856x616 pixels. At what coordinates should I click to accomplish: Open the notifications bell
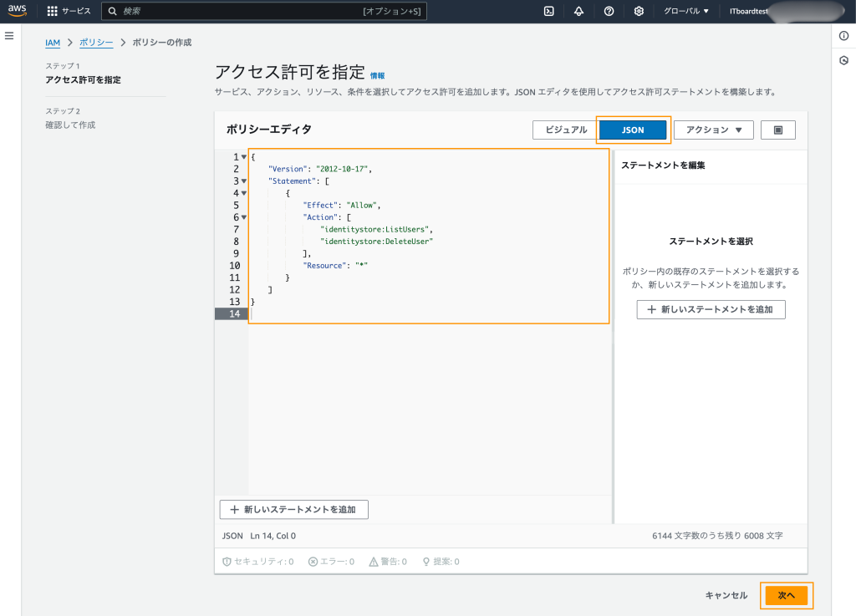578,12
